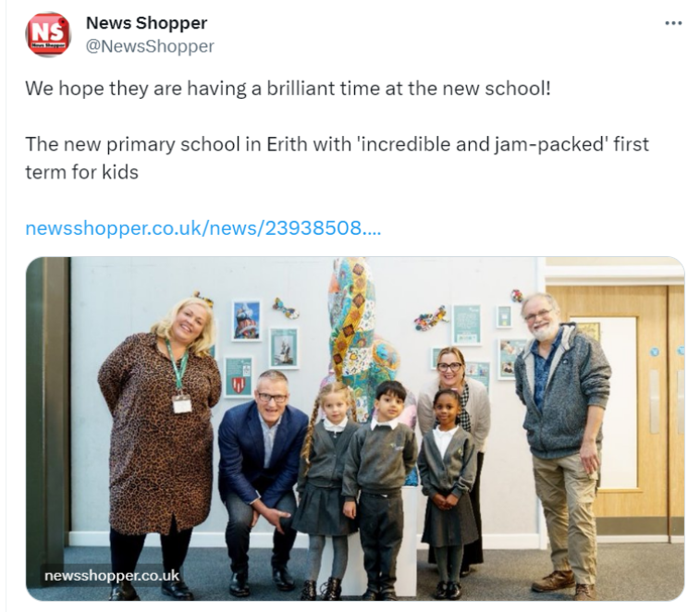Click the newsshopper.co.uk label on the photo
The width and height of the screenshot is (700, 612).
[x=112, y=576]
